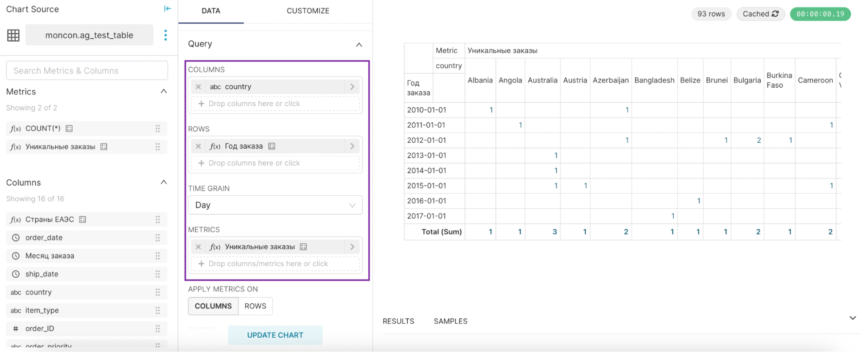
Task: Open the SAMPLES tab
Action: (450, 321)
